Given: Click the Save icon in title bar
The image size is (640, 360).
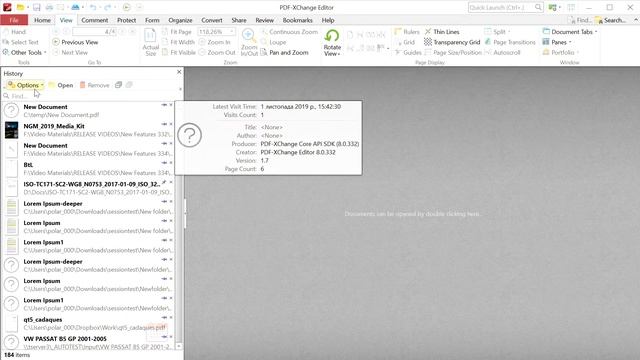Looking at the screenshot, I should [x=36, y=7].
